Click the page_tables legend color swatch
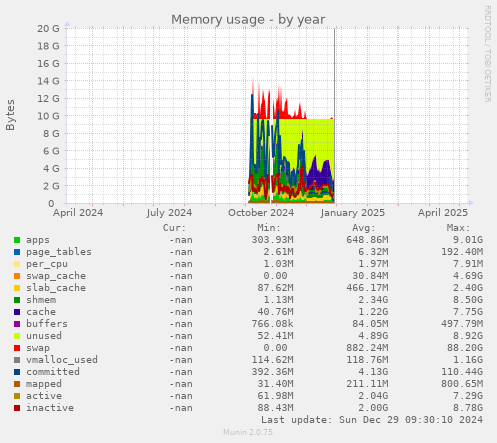This screenshot has width=497, height=443. 17,252
